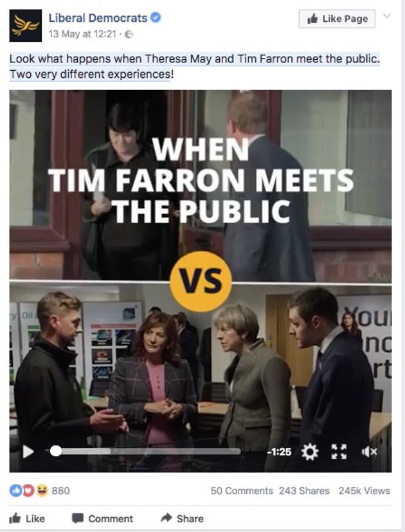Screen dimensions: 405x532
Task: Play the video with the play button
Action: [28, 452]
